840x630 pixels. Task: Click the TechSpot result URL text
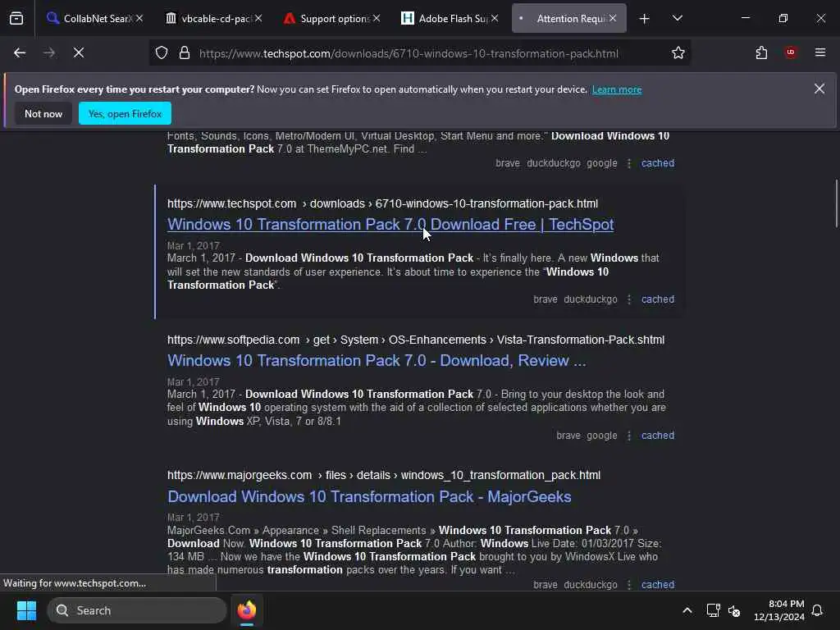(x=382, y=203)
